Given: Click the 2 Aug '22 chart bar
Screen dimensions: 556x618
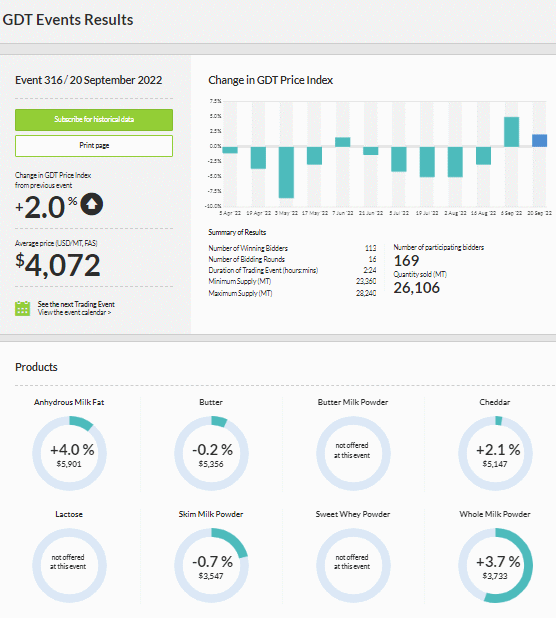Looking at the screenshot, I should [455, 162].
